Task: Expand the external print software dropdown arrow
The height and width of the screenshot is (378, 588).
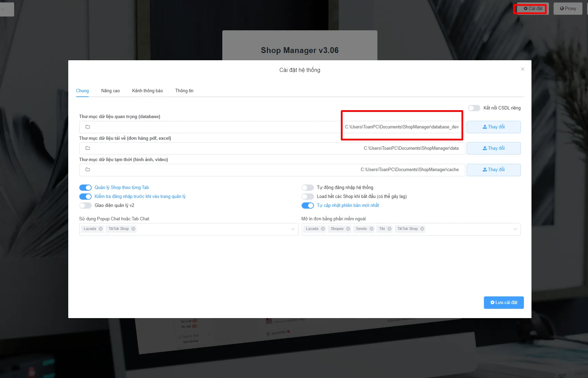Action: pos(515,229)
